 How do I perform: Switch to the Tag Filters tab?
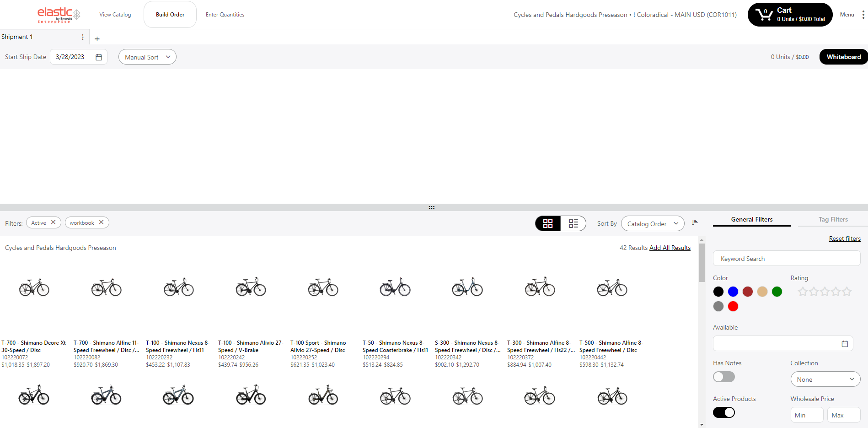[x=833, y=220]
